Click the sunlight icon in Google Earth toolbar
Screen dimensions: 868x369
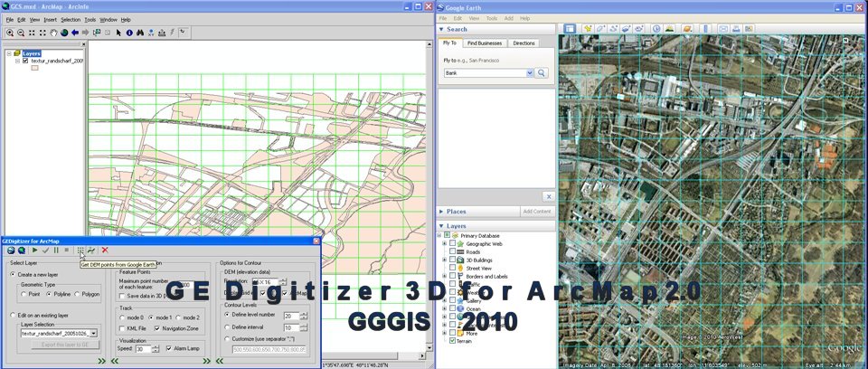[669, 28]
